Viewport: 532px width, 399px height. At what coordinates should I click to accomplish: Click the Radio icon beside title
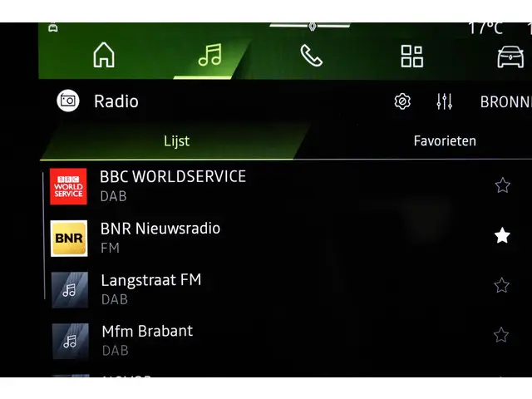(x=68, y=101)
